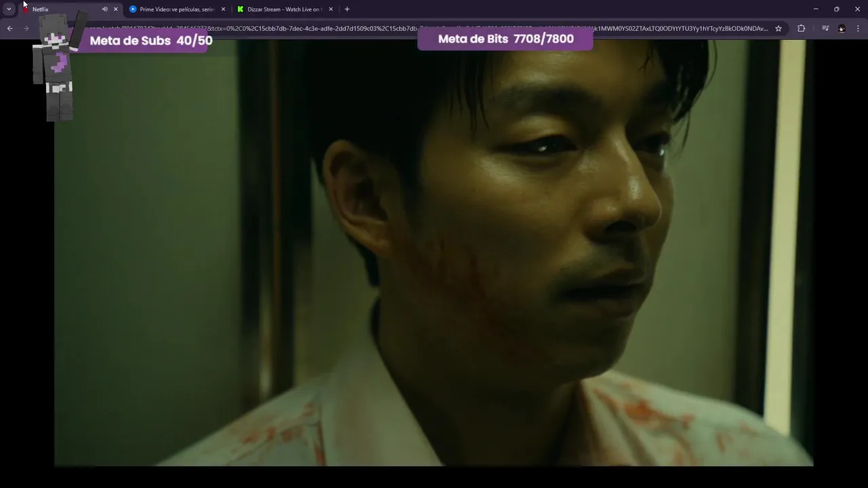The width and height of the screenshot is (868, 488).
Task: Open the Chrome profile avatar
Action: (x=842, y=28)
